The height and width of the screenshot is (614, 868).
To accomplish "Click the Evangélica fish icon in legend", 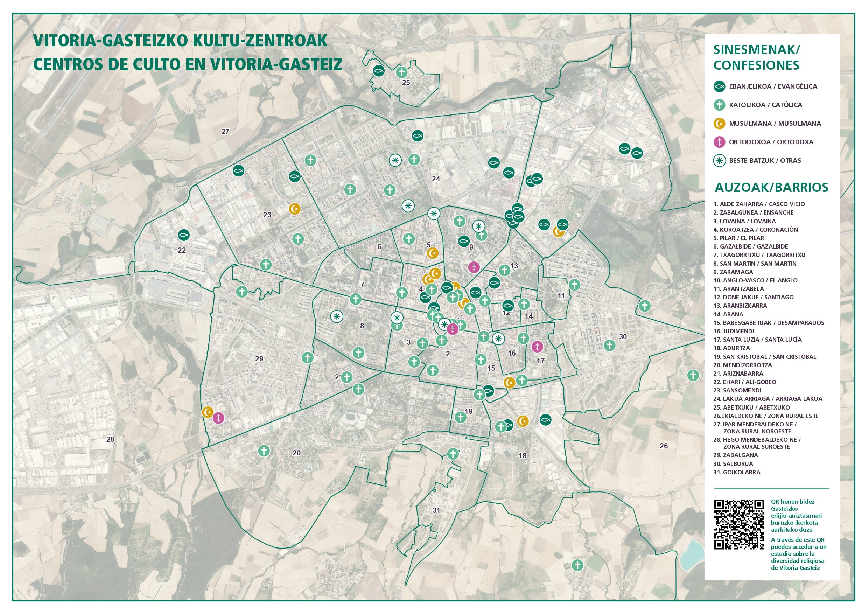I will 719,86.
